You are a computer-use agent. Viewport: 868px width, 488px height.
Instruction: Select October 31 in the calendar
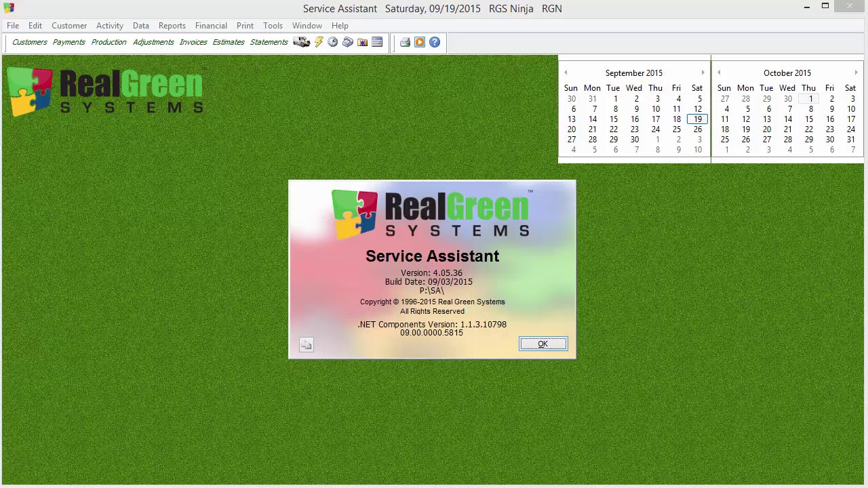pos(851,140)
